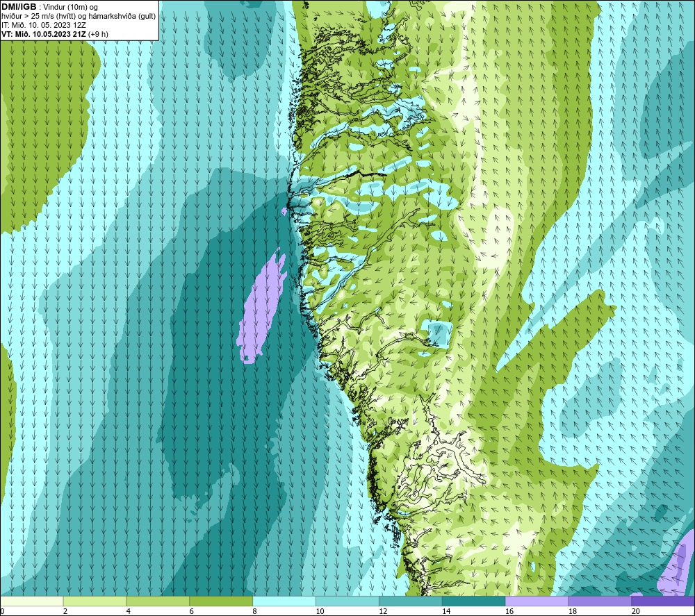Click the legend scale value '12'

383,611
